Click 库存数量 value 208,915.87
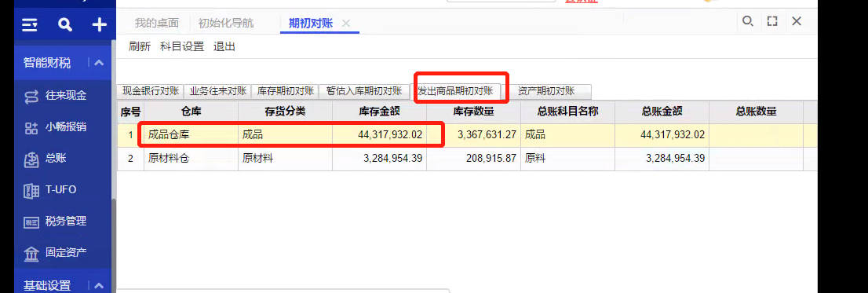Image resolution: width=868 pixels, height=293 pixels. point(492,159)
